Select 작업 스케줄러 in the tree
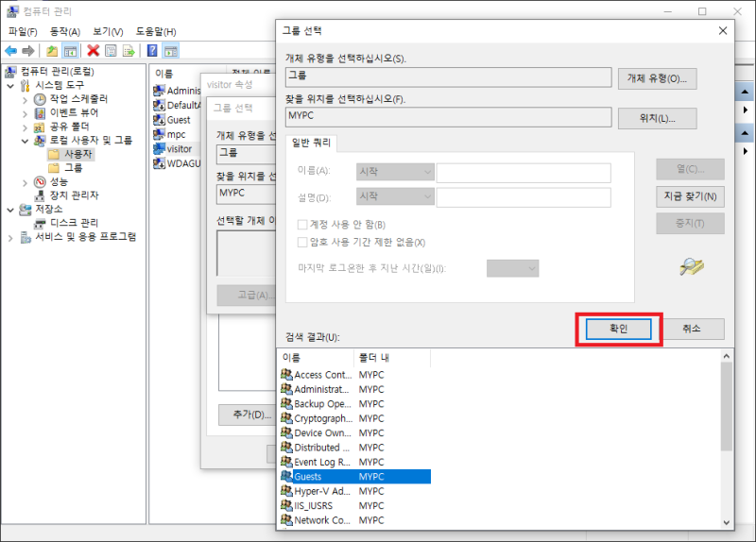756x542 pixels. 78,99
